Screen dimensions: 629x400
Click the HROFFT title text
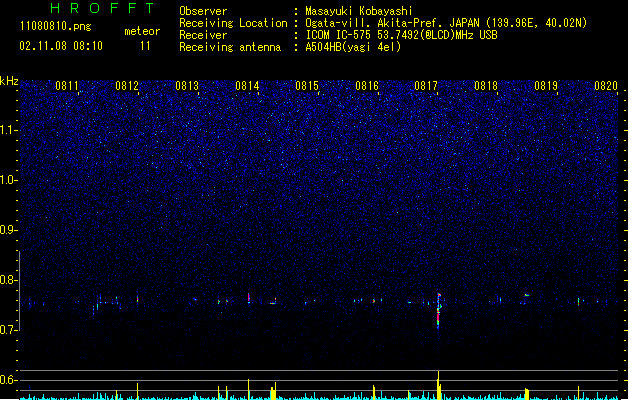(102, 8)
